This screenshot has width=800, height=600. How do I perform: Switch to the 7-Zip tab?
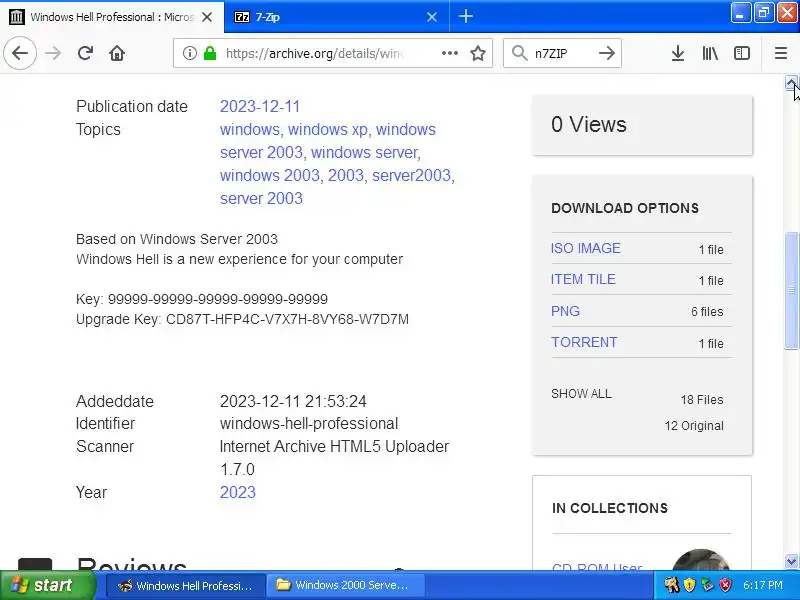(x=337, y=17)
